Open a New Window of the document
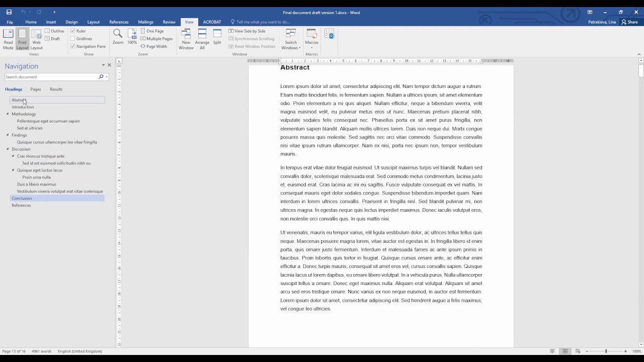 [186, 39]
